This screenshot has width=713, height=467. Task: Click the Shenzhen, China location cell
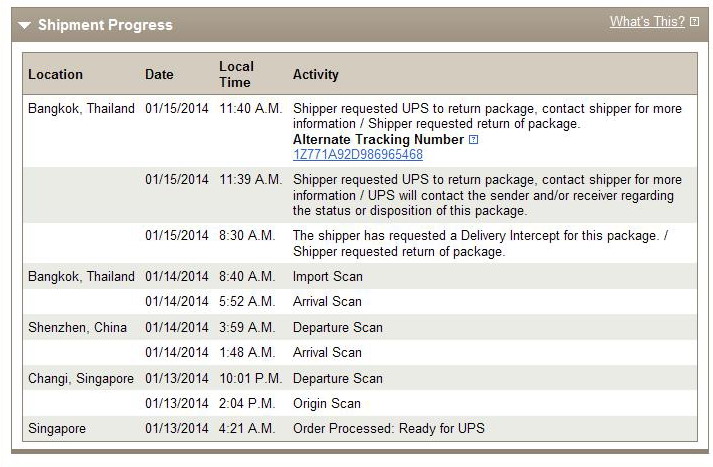77,327
